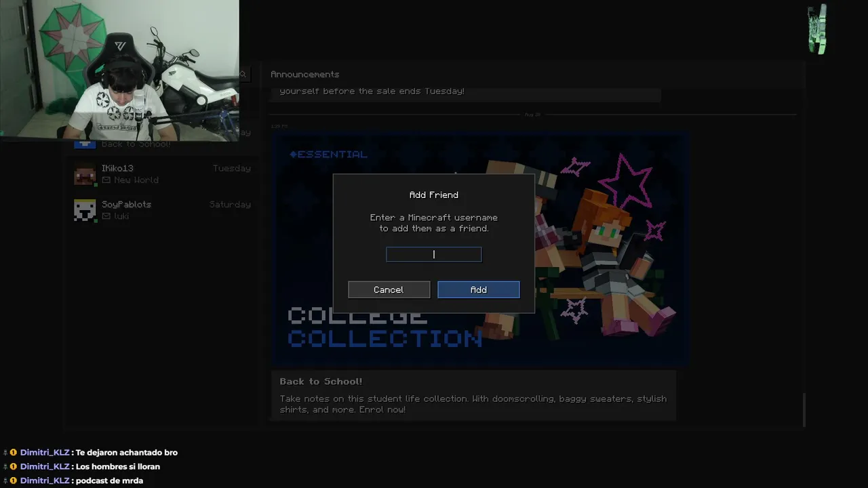Confirm with the blue Add button
Viewport: 868px width, 488px height.
click(x=479, y=289)
